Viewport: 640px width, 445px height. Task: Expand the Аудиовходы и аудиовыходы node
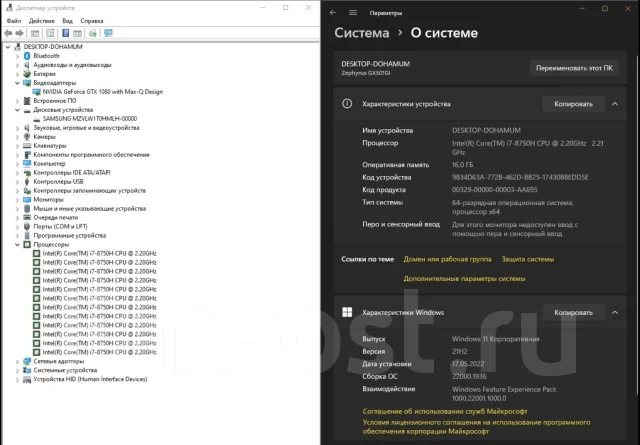pos(17,65)
